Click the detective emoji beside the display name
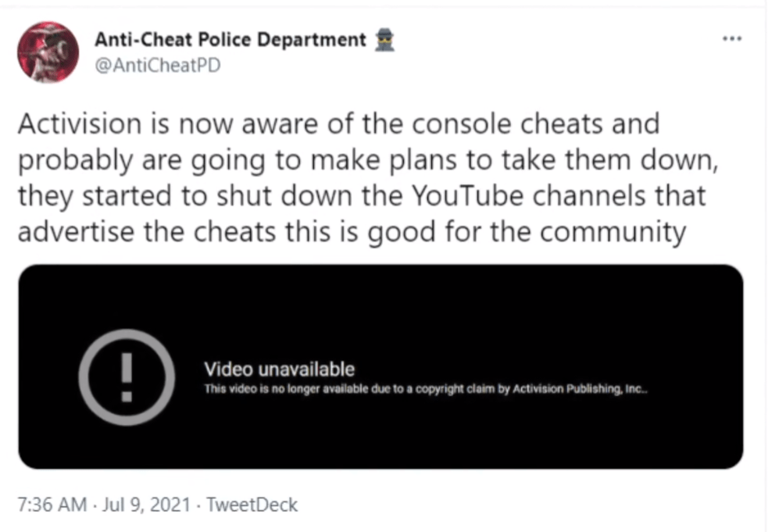768x532 pixels. [x=385, y=40]
